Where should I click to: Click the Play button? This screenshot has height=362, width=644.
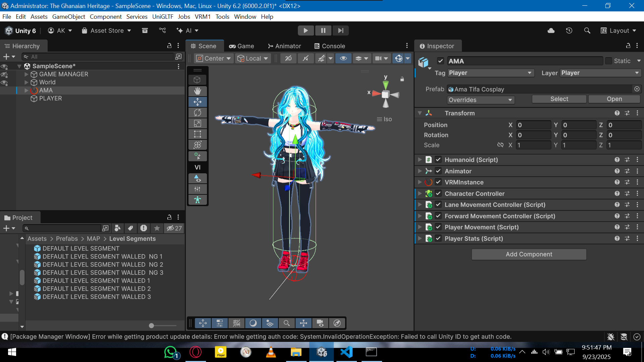(306, 31)
